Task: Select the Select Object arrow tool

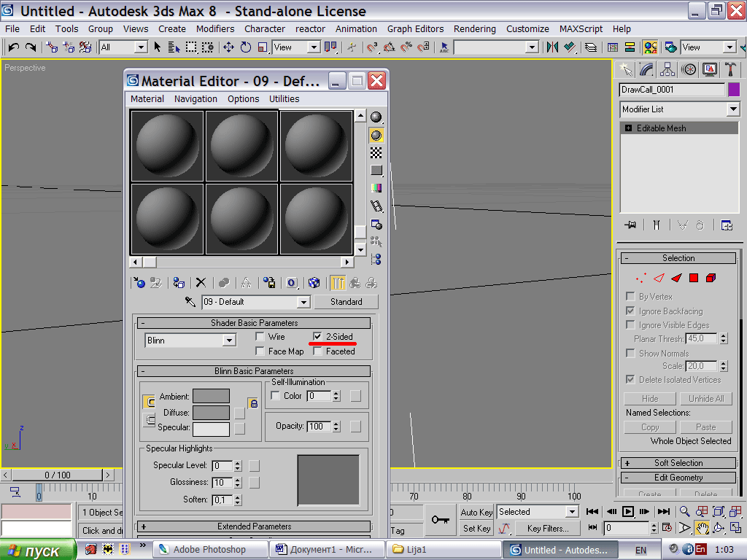Action: tap(158, 47)
